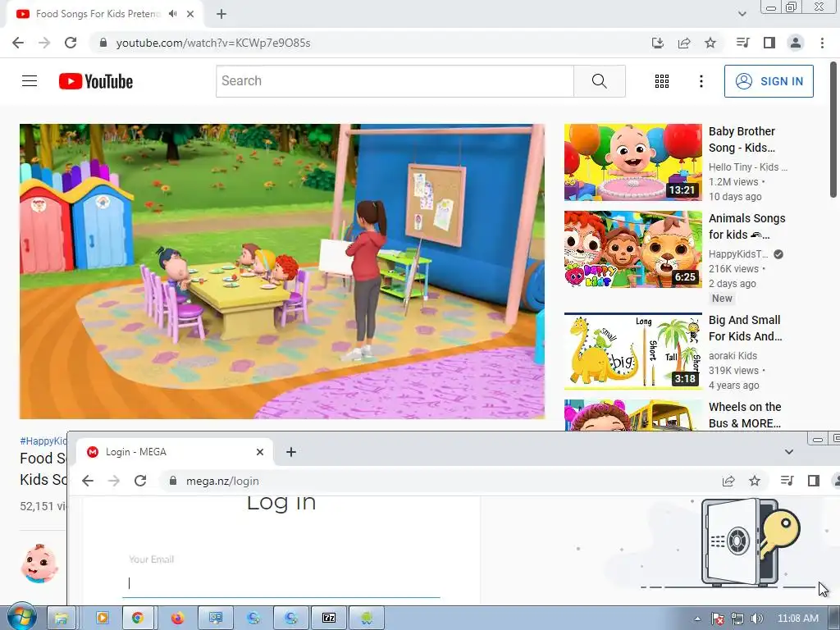840x630 pixels.
Task: Open new tab in YouTube browser window
Action: tap(221, 14)
